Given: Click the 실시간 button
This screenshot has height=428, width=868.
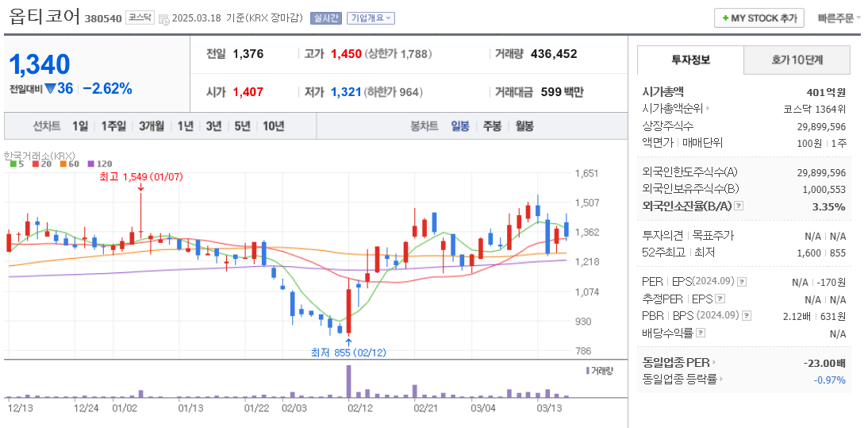Looking at the screenshot, I should point(327,18).
